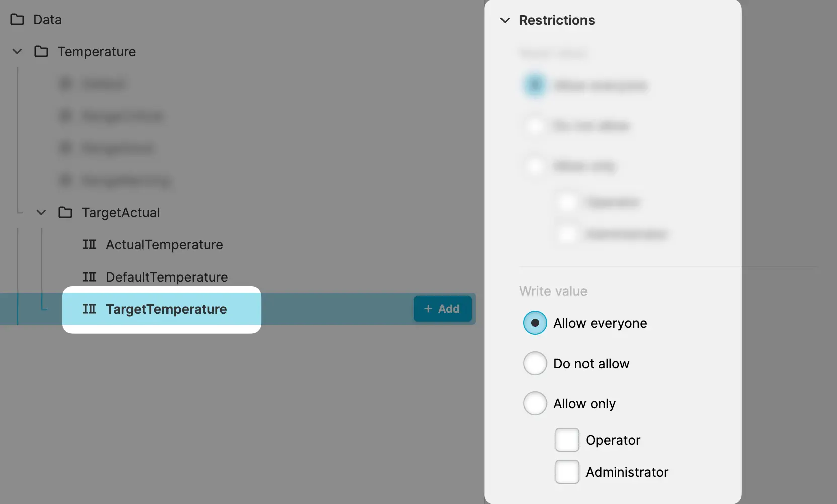The width and height of the screenshot is (837, 504).
Task: Select the DefaultTemperature tree item
Action: tap(166, 277)
